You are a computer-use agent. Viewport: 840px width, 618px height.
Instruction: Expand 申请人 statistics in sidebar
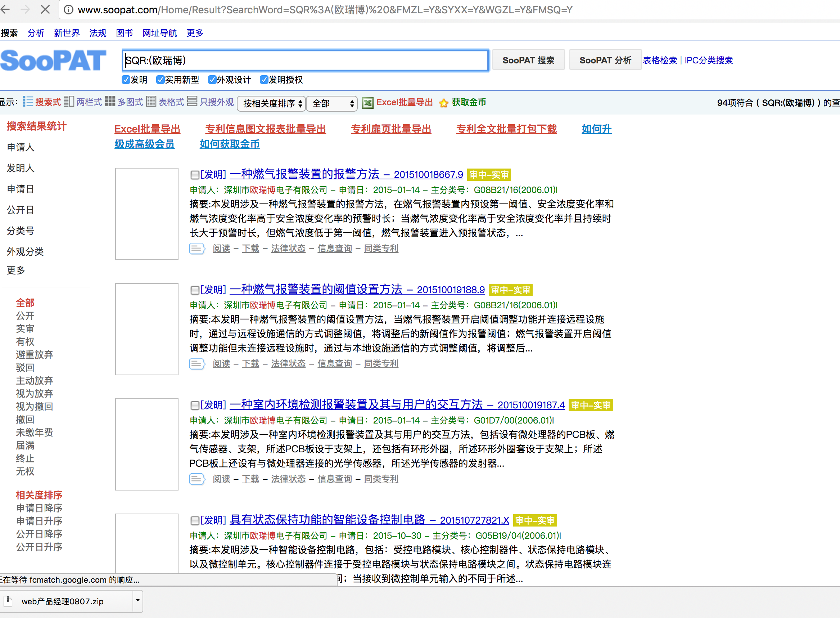(21, 147)
